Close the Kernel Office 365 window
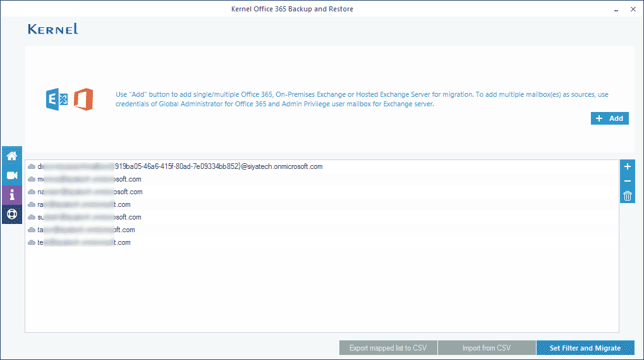Screen dimensions: 644x360 coord(633,9)
